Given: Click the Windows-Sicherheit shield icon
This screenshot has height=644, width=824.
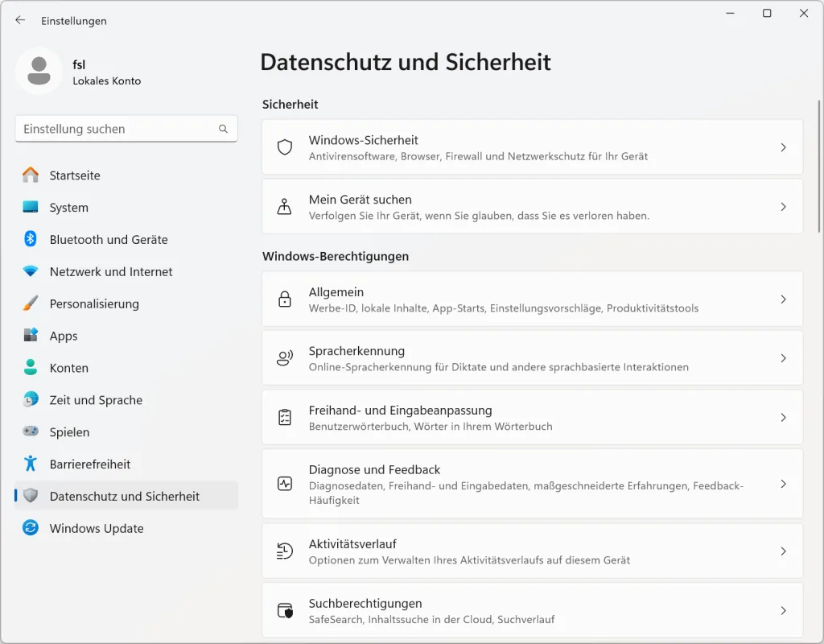Looking at the screenshot, I should [x=284, y=147].
